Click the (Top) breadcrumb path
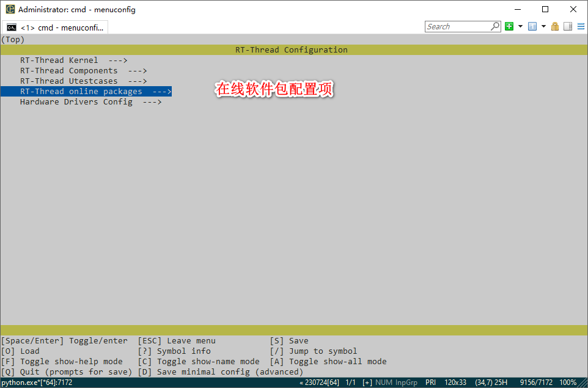 [x=13, y=39]
